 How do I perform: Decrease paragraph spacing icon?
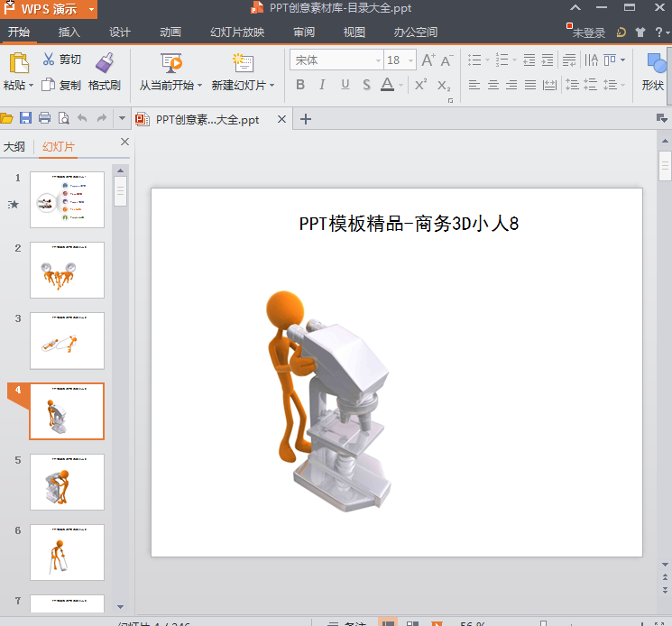pyautogui.click(x=591, y=85)
